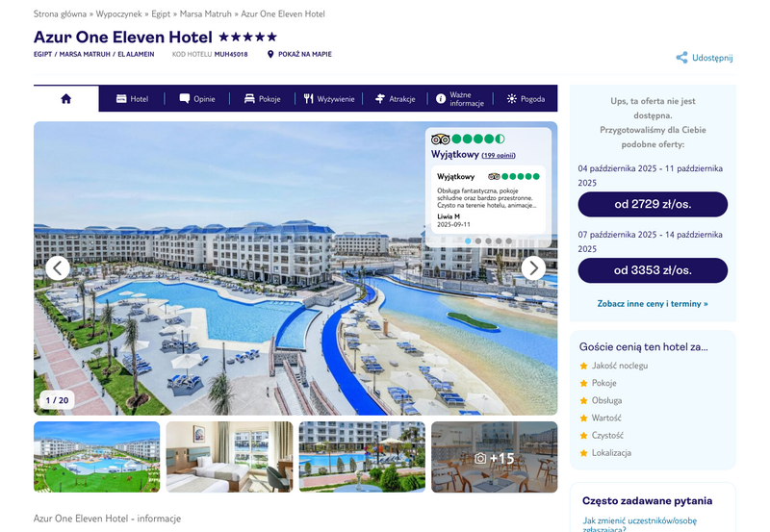770x532 pixels.
Task: Go to Marsa Matruh breadcrumb
Action: tap(205, 13)
